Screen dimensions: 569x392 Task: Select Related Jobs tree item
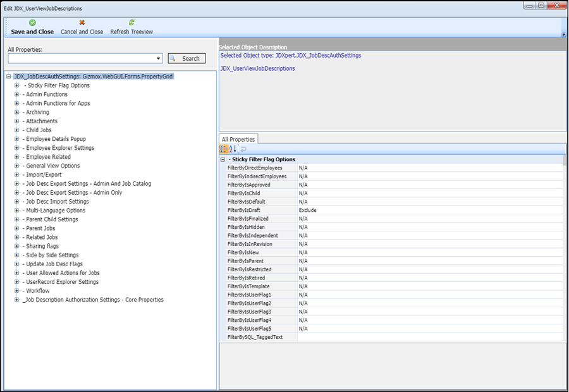tap(40, 237)
